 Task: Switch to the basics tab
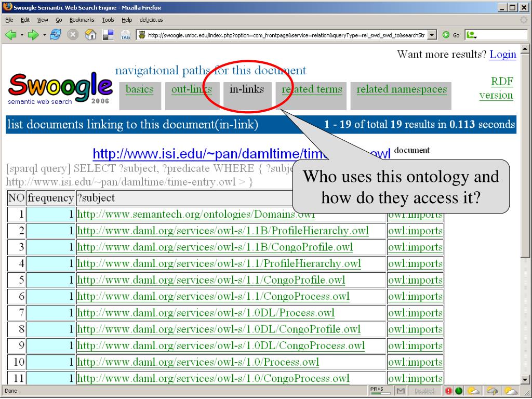(139, 89)
